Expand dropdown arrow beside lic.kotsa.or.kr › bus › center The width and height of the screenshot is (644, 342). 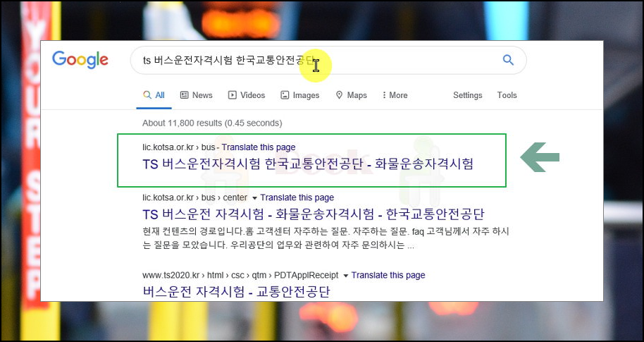[254, 198]
